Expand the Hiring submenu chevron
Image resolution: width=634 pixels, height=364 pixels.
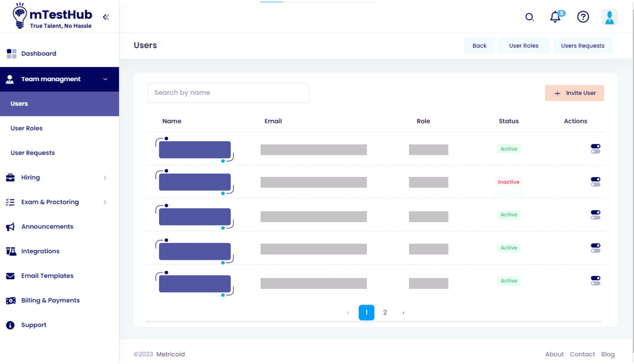pos(105,178)
